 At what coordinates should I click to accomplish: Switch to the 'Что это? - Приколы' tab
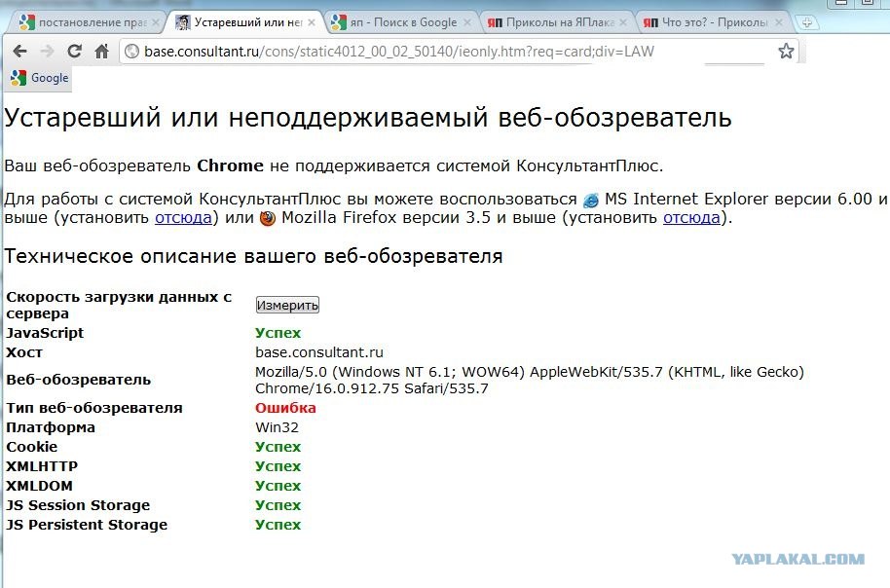(713, 22)
